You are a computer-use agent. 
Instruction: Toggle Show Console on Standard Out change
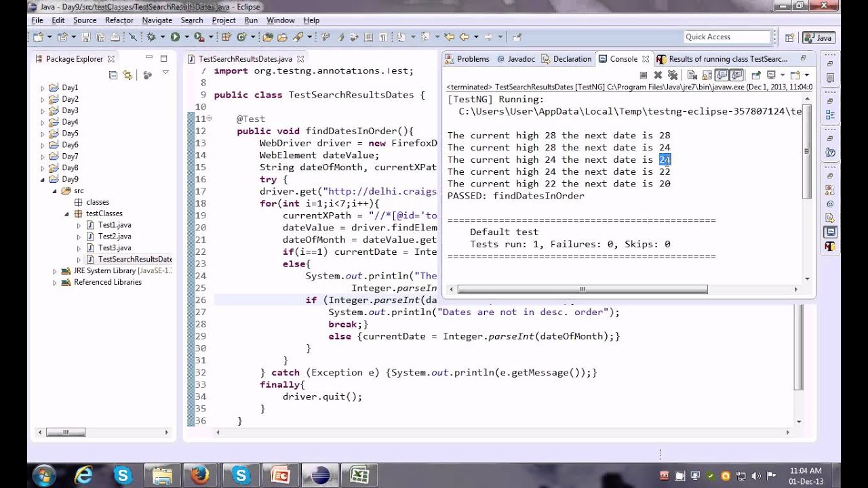coord(722,75)
